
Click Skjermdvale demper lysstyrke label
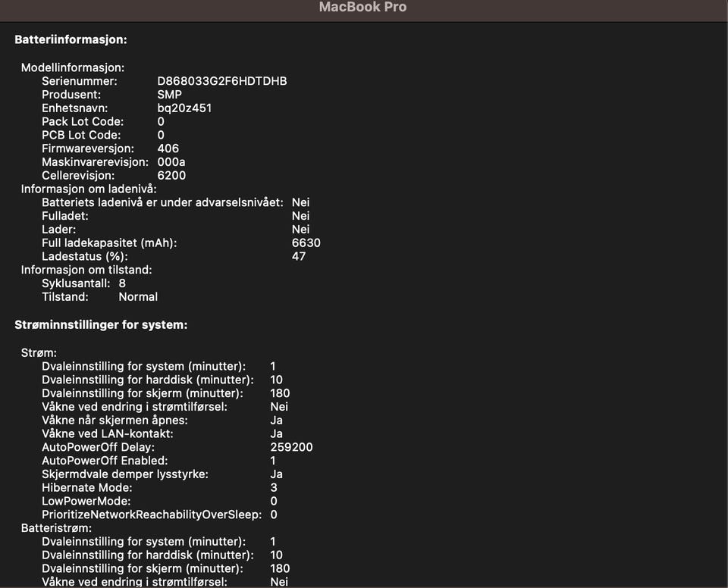[125, 474]
